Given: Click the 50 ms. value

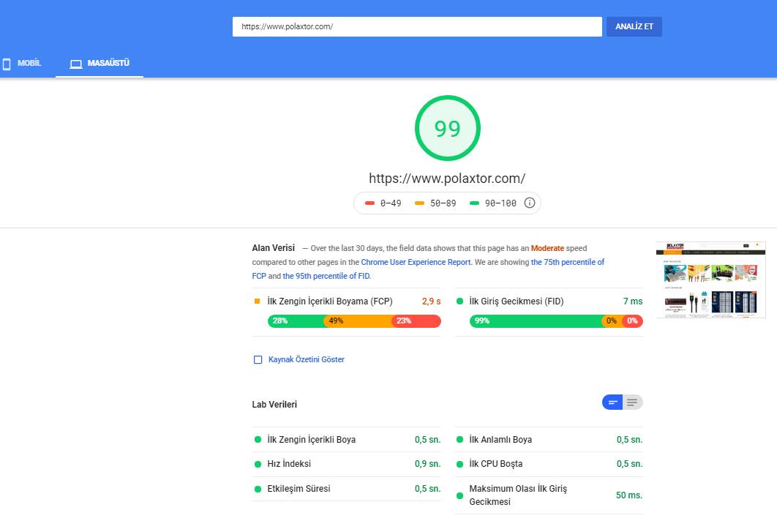Looking at the screenshot, I should 628,495.
